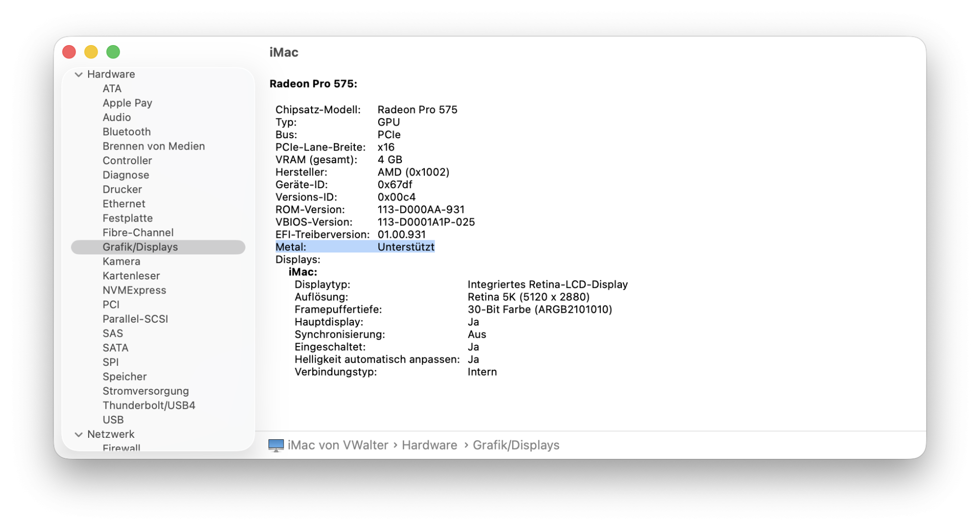Click Grafik/Displays breadcrumb in path bar
980x530 pixels.
[515, 445]
